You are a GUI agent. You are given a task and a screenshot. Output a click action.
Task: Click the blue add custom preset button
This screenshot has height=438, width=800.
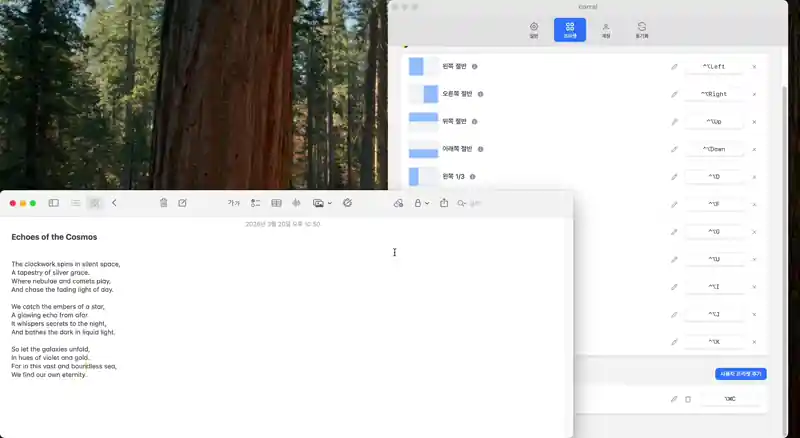[x=740, y=374]
